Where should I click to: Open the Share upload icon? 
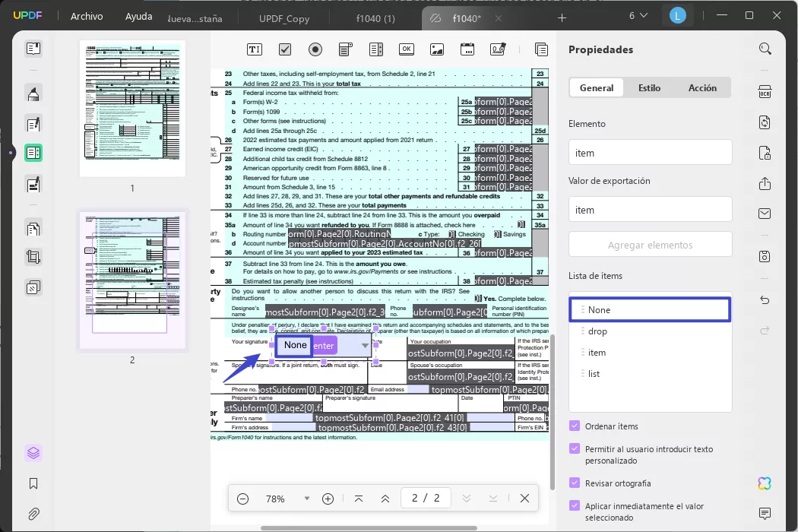pyautogui.click(x=765, y=184)
